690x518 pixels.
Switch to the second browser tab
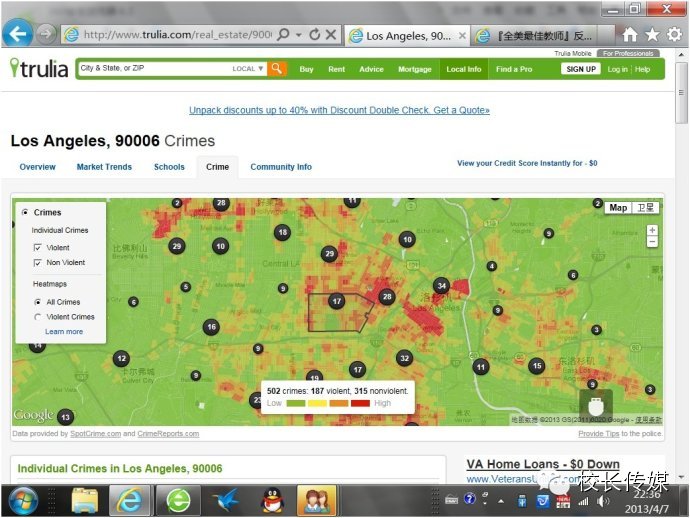click(x=542, y=35)
